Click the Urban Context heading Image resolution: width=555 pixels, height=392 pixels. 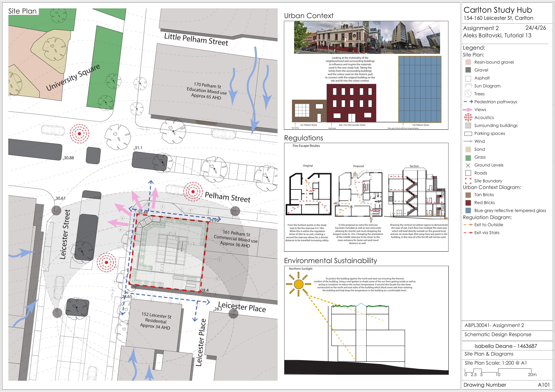coord(309,16)
